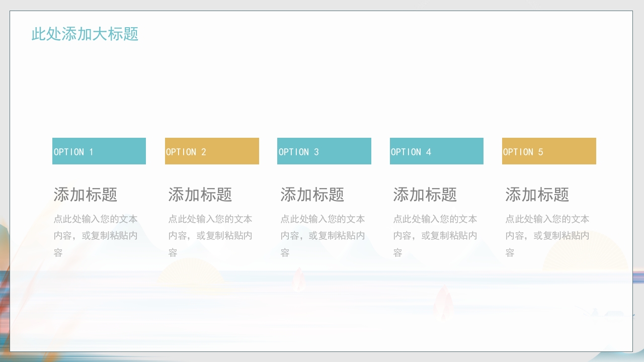Select the placeholder text under OPTION 2

pyautogui.click(x=209, y=235)
